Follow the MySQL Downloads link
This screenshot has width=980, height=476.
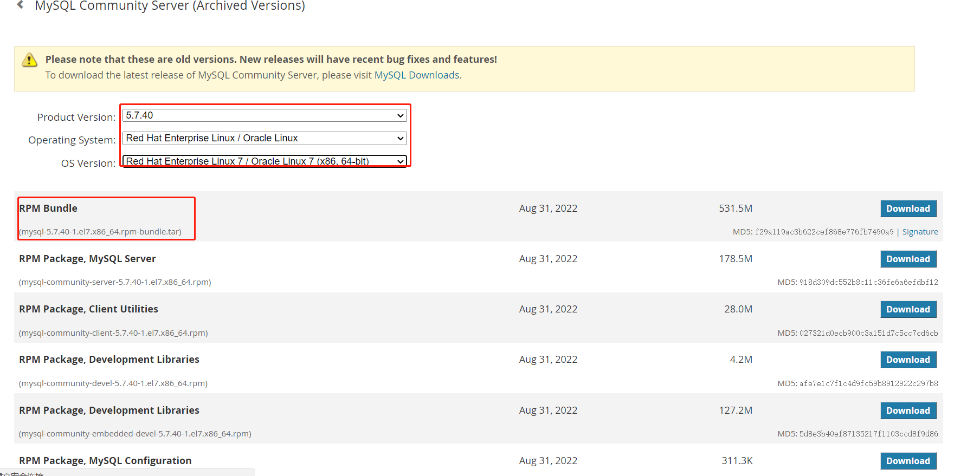417,75
